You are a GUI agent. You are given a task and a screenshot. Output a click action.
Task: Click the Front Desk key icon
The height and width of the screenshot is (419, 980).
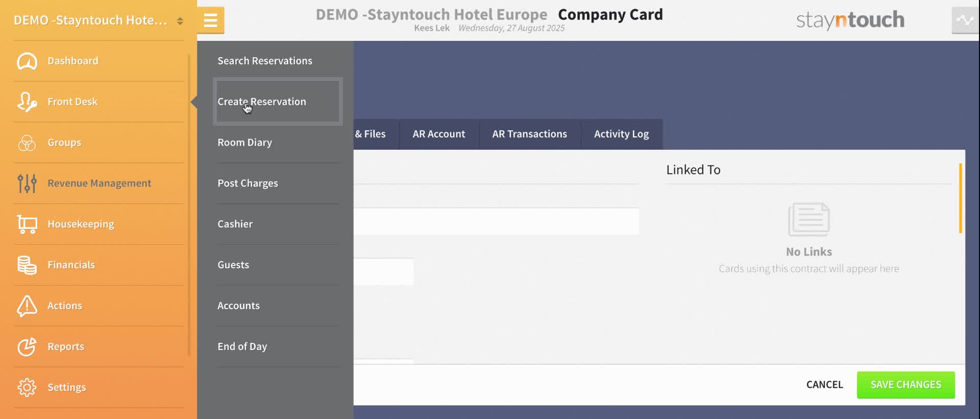click(27, 102)
